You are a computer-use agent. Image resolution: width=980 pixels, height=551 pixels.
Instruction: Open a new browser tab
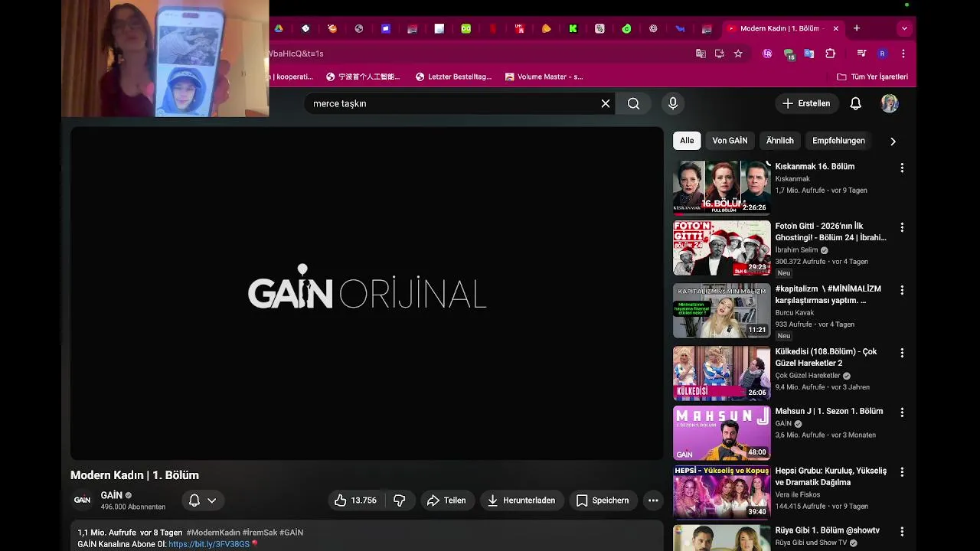857,28
